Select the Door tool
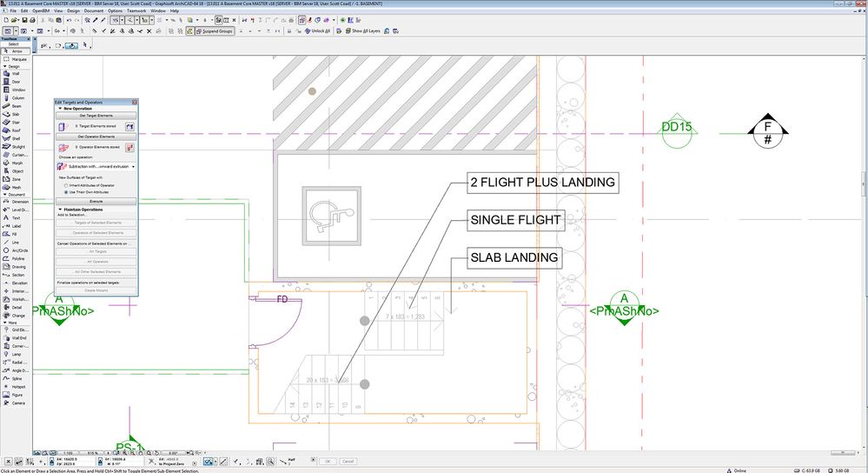The width and height of the screenshot is (868, 473). (16, 82)
